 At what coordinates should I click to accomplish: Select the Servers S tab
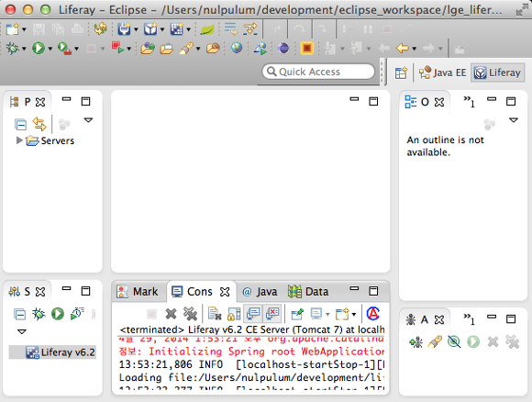(x=27, y=291)
